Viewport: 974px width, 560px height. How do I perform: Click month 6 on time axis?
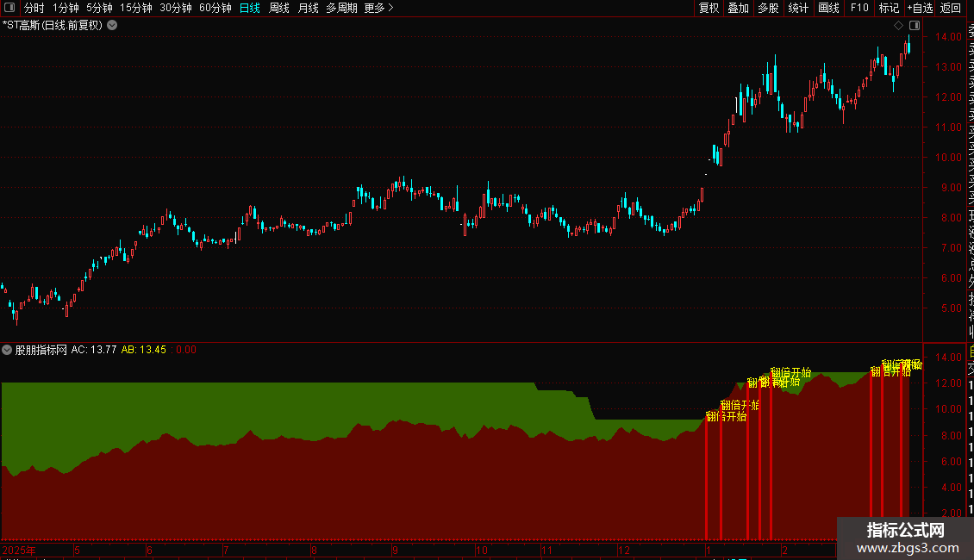click(149, 551)
